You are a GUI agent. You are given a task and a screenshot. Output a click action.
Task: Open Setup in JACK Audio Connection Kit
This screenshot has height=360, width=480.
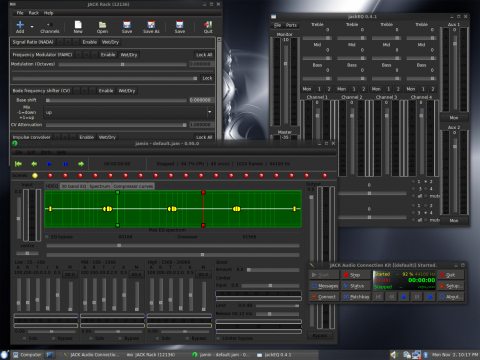pos(450,286)
